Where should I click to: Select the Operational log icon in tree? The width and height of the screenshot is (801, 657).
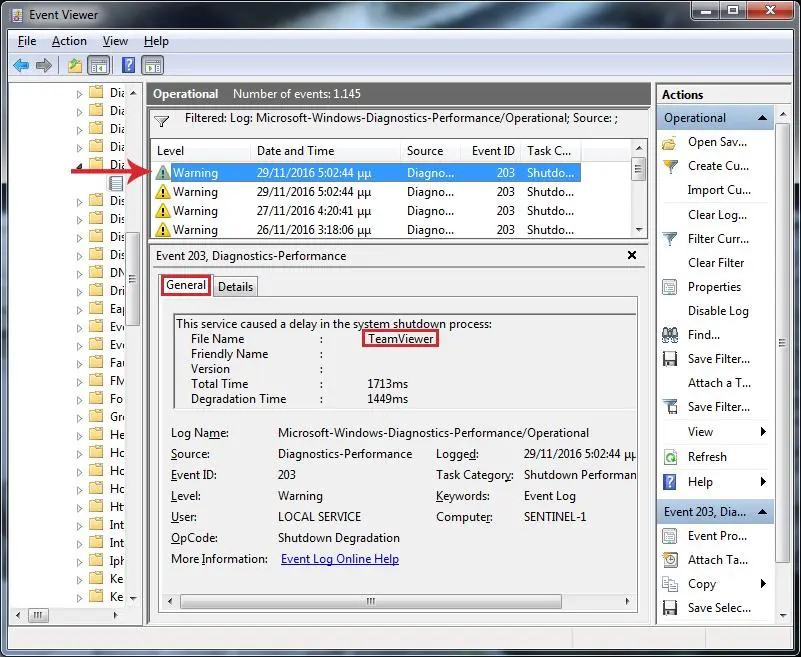[116, 183]
